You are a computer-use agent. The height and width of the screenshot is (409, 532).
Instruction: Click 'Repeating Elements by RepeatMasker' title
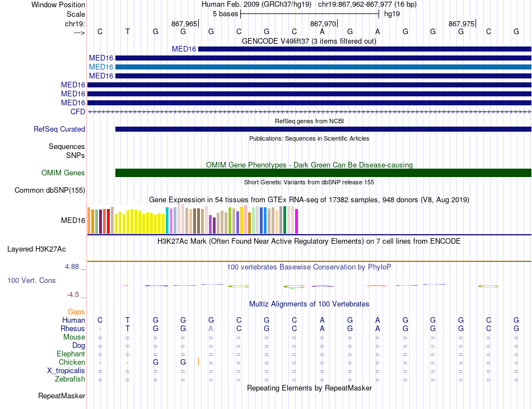click(310, 388)
